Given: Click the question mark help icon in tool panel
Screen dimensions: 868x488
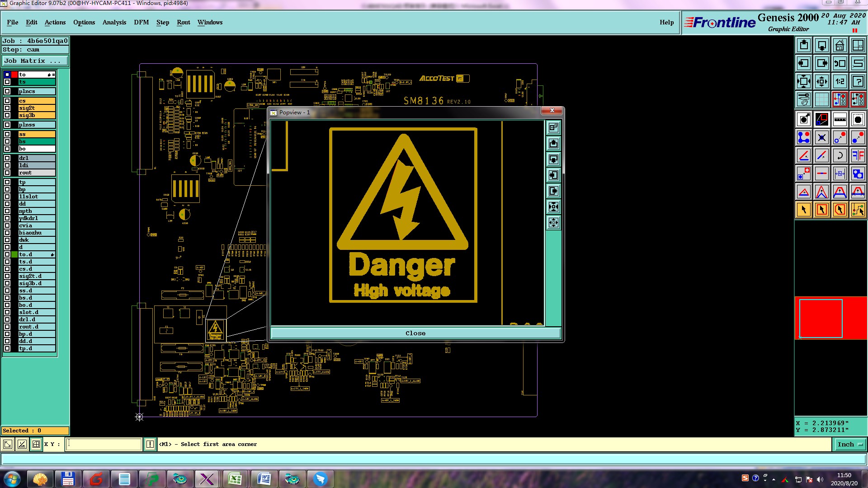Looking at the screenshot, I should pyautogui.click(x=858, y=81).
